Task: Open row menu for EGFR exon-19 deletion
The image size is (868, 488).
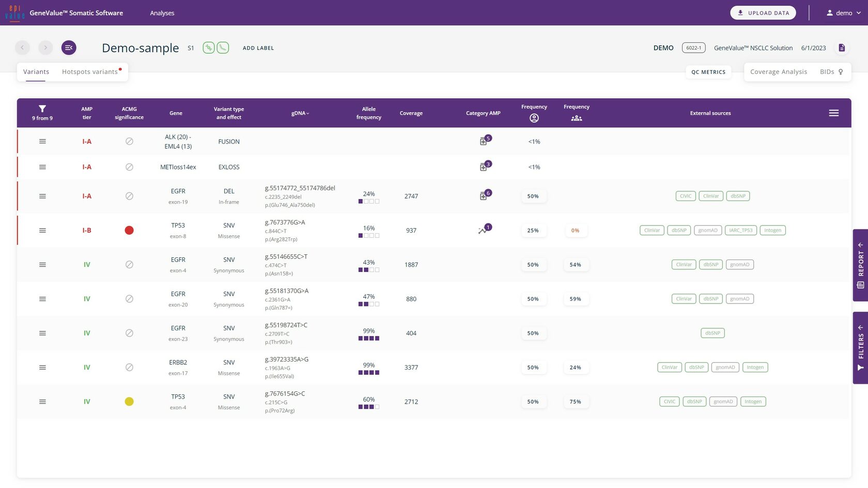Action: coord(42,196)
